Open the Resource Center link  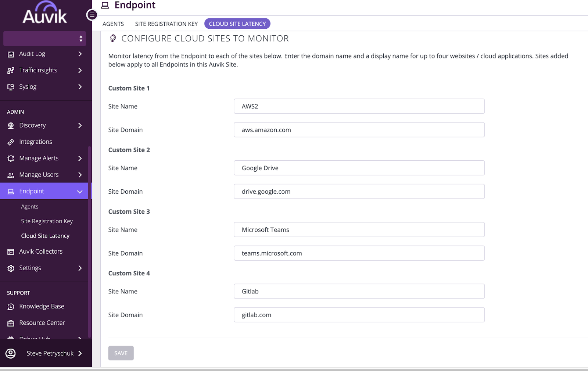(x=42, y=323)
